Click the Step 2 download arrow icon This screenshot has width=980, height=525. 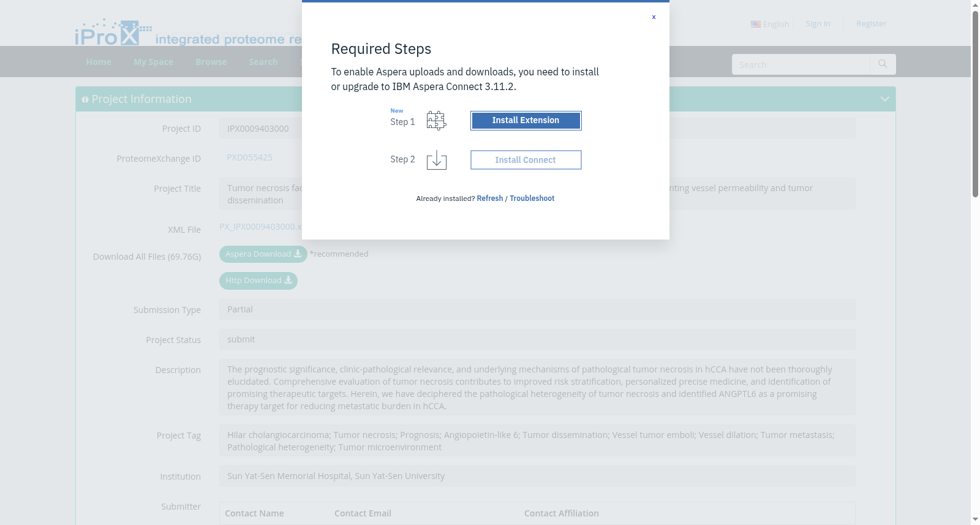tap(437, 160)
